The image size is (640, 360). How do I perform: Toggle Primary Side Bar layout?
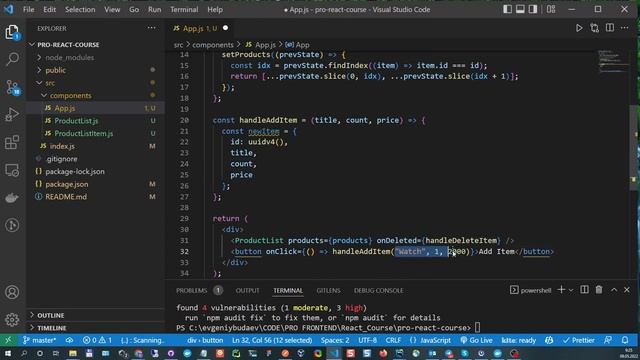(x=507, y=9)
